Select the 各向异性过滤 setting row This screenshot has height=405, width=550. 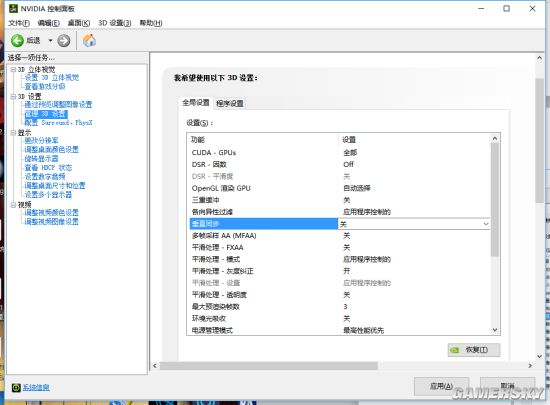340,212
